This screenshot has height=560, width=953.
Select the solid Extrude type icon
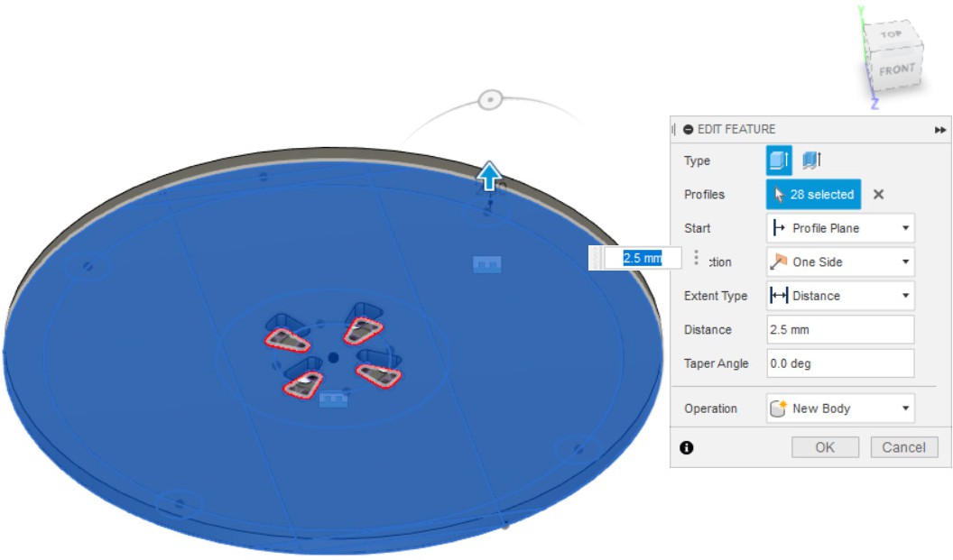[779, 161]
